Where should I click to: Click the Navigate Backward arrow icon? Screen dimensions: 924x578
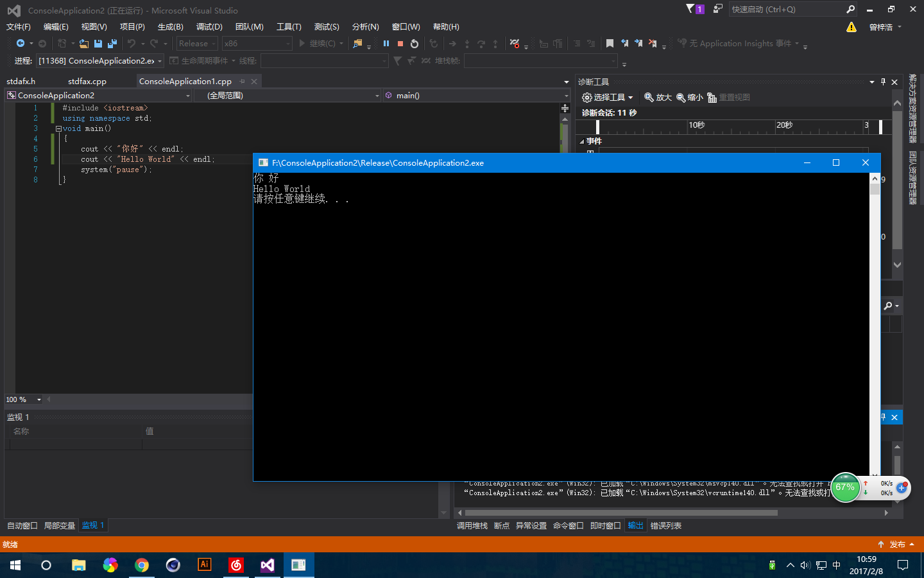tap(21, 43)
